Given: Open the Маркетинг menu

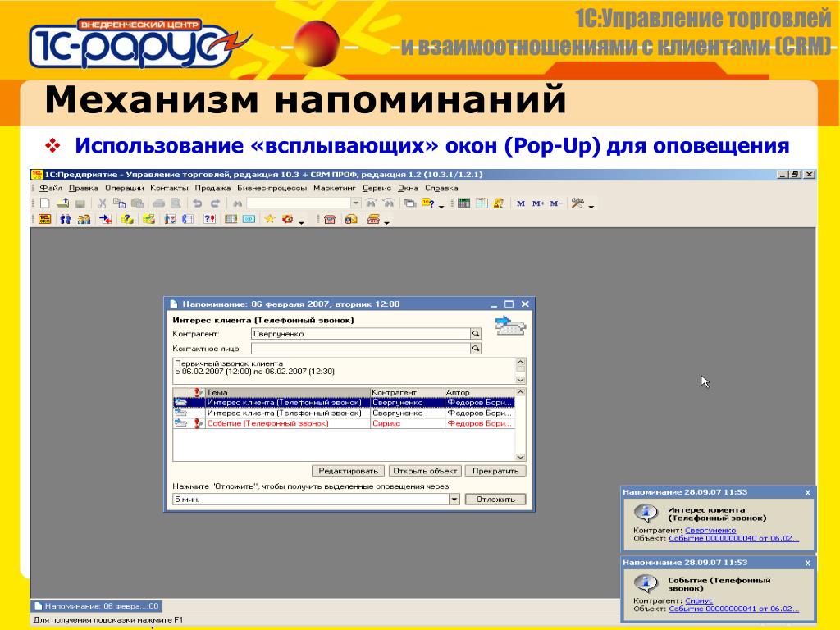Looking at the screenshot, I should [335, 188].
